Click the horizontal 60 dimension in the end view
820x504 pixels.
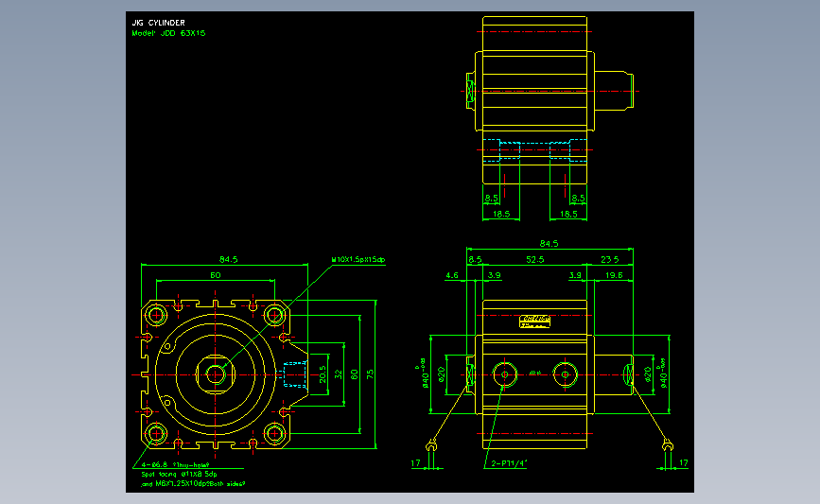pos(216,275)
